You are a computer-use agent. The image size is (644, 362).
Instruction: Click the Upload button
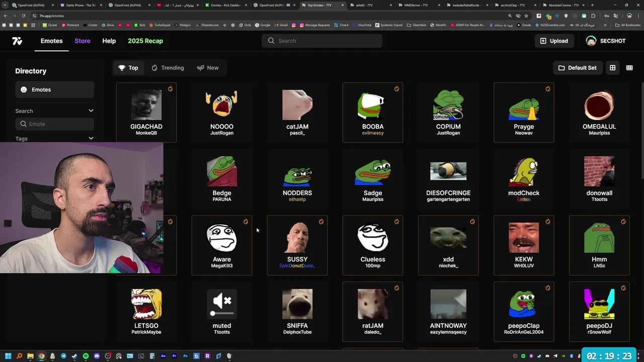(x=554, y=41)
